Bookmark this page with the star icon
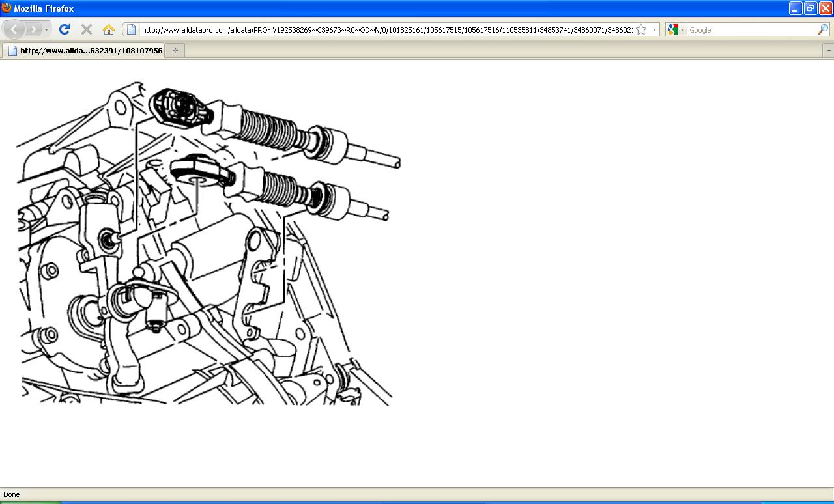 (x=641, y=29)
